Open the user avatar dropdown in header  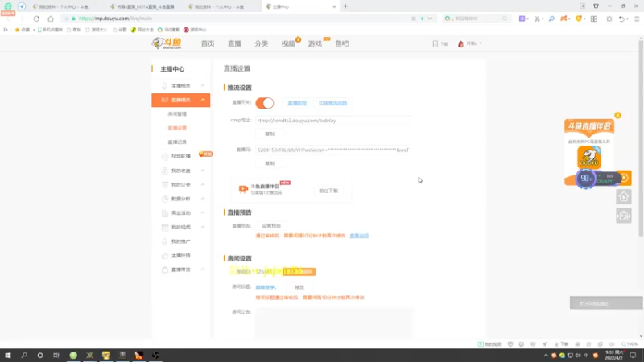click(x=469, y=43)
